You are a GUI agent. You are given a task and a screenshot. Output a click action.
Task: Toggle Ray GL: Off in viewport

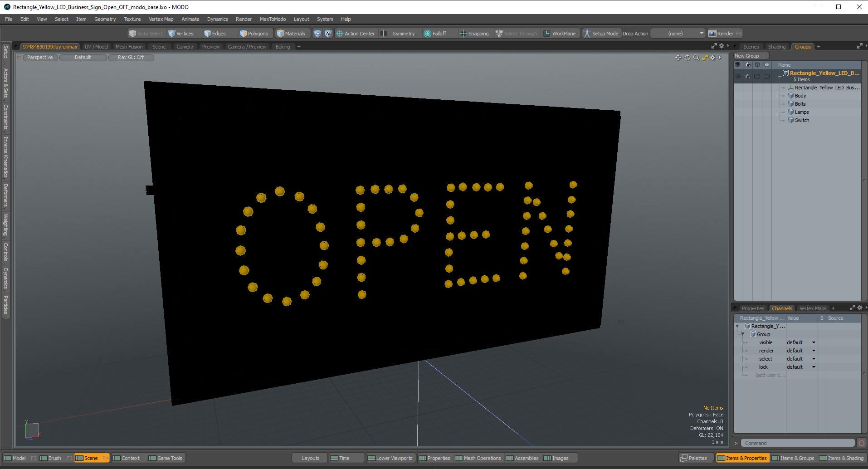[131, 58]
